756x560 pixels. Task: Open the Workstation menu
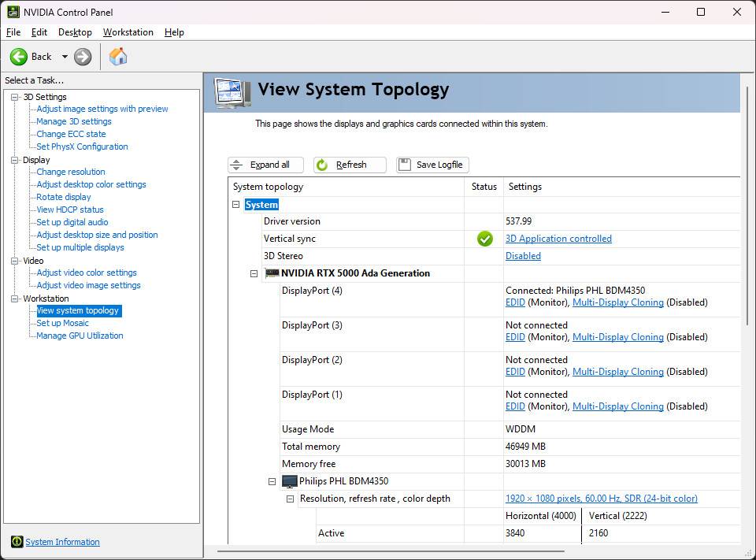[128, 32]
